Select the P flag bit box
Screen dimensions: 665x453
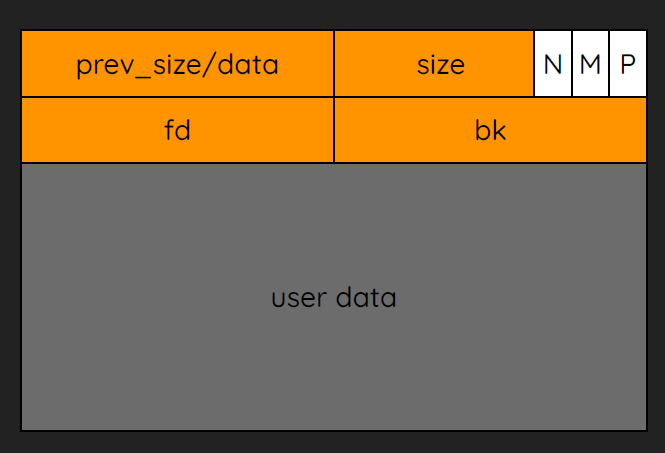(628, 64)
